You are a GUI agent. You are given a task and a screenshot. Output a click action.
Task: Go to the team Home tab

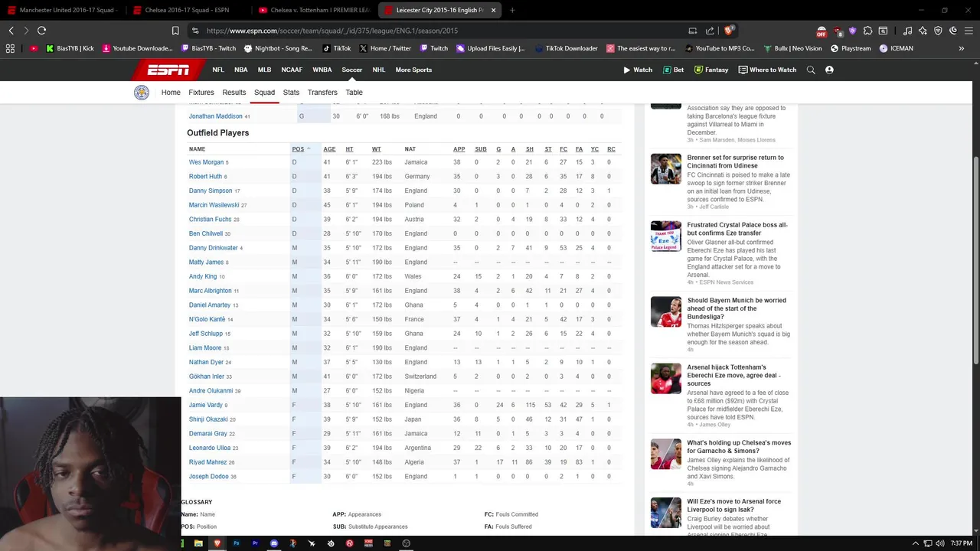[171, 93]
